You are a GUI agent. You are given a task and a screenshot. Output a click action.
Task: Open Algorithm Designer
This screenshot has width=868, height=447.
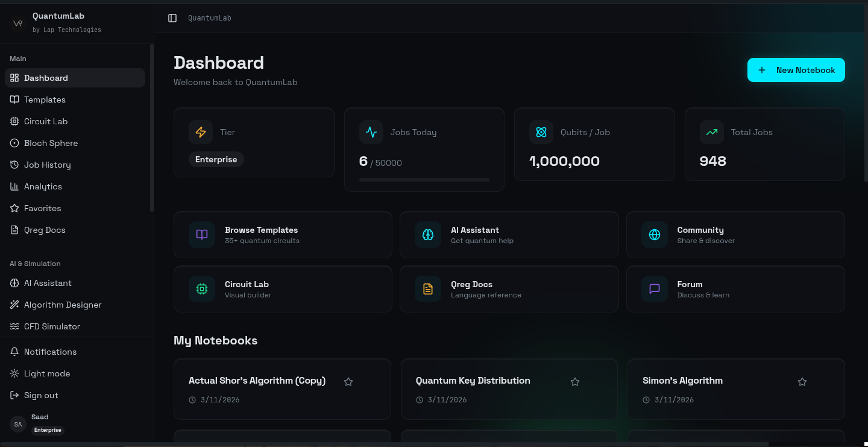point(63,305)
